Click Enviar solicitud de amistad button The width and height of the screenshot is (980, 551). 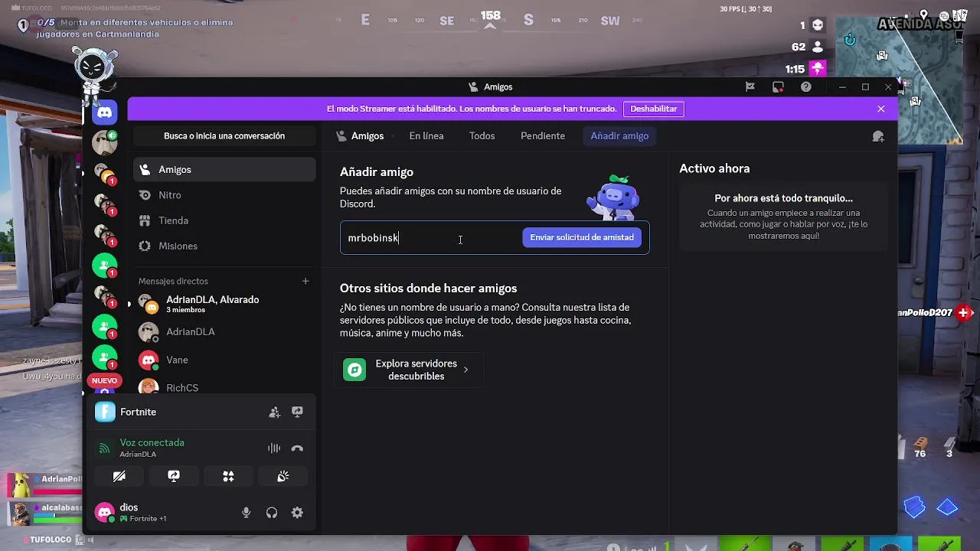582,237
